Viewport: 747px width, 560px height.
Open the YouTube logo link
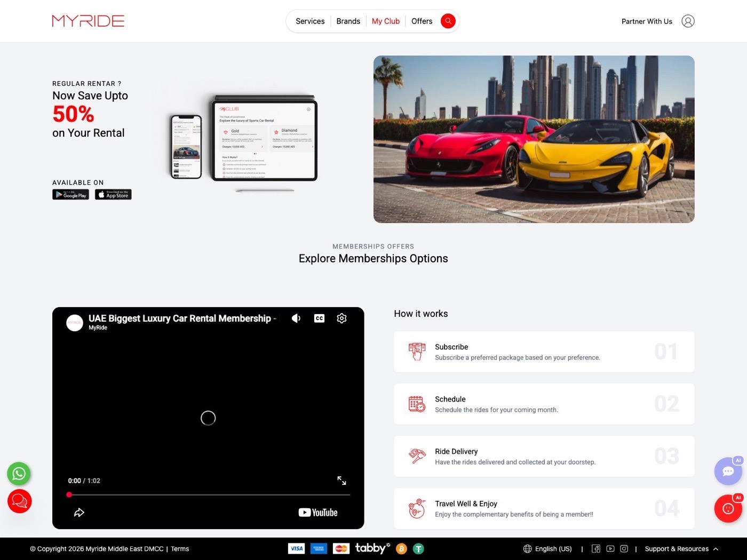point(318,513)
